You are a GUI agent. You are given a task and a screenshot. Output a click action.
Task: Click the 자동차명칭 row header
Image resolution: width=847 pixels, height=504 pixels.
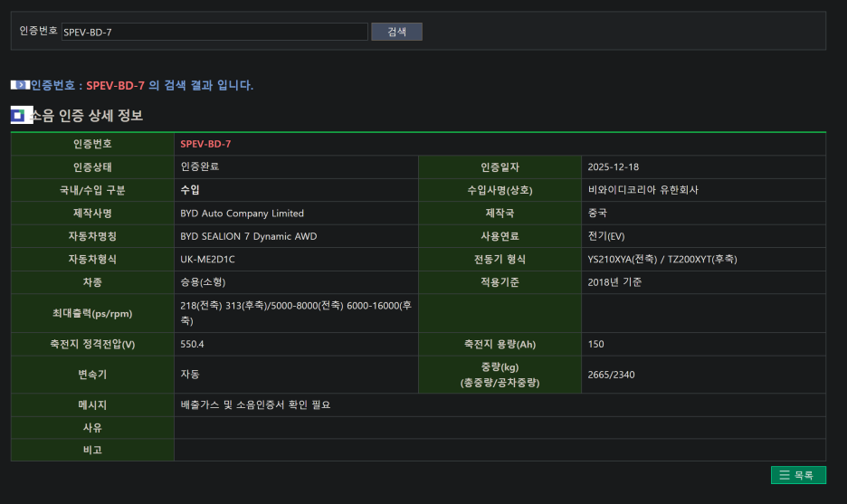tap(92, 236)
